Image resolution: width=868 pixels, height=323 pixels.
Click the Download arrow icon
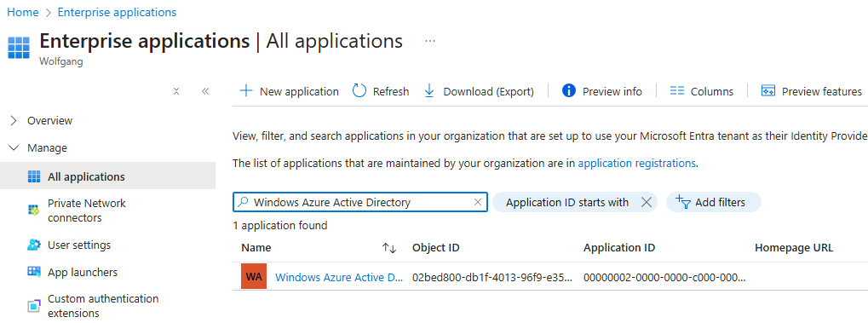point(429,91)
